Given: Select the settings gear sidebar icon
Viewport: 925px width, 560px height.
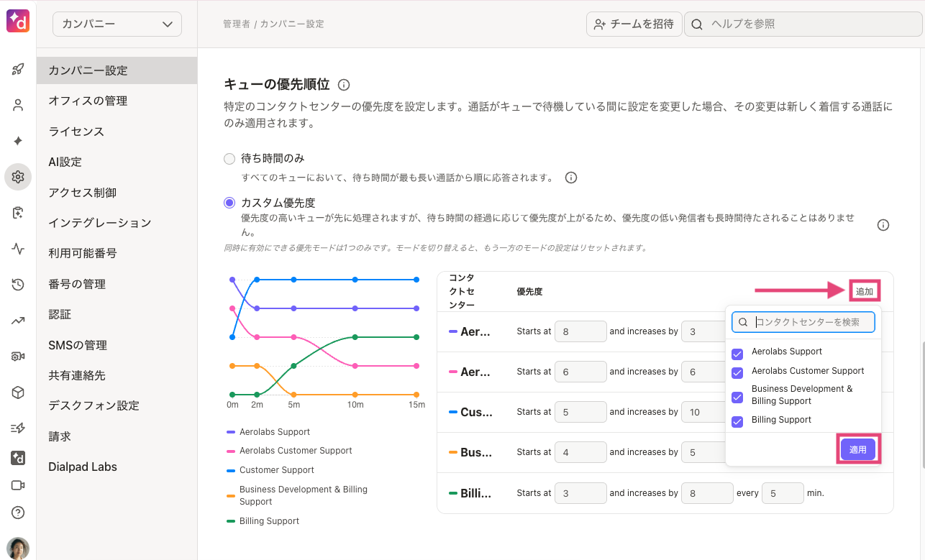Looking at the screenshot, I should click(x=18, y=177).
